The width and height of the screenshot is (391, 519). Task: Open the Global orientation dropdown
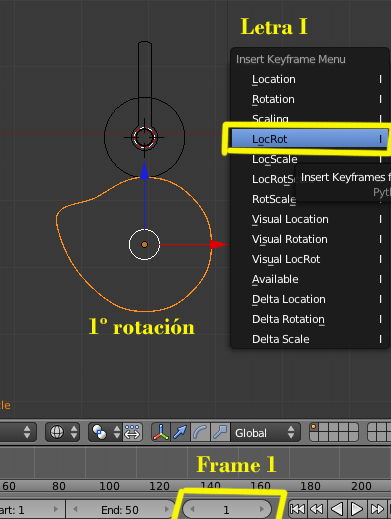[265, 432]
